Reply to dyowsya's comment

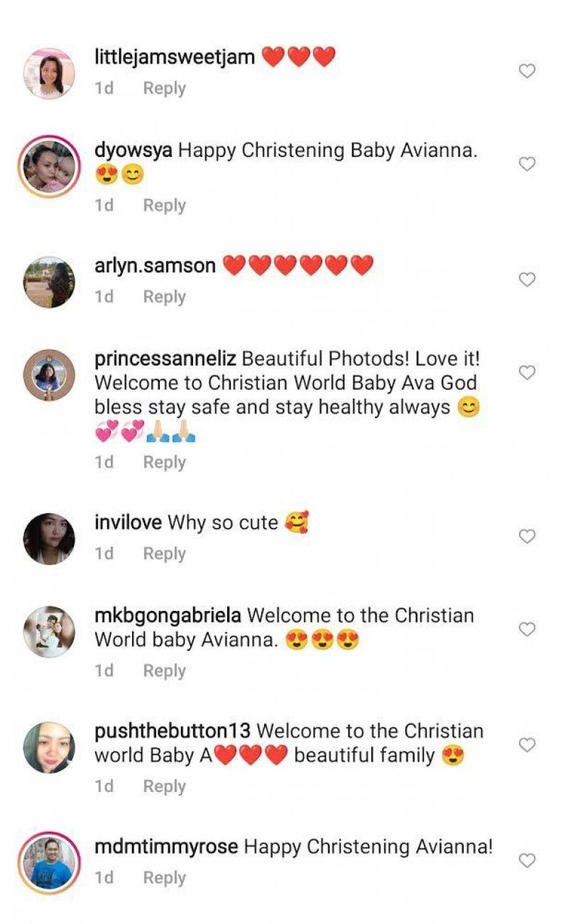(x=164, y=205)
